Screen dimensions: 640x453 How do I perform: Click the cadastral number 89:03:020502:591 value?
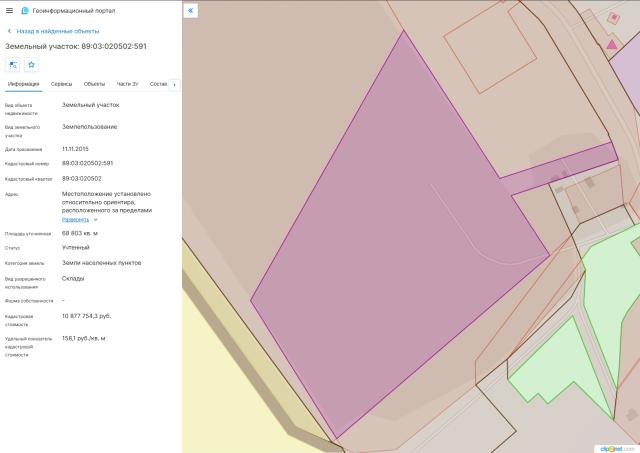[87, 163]
